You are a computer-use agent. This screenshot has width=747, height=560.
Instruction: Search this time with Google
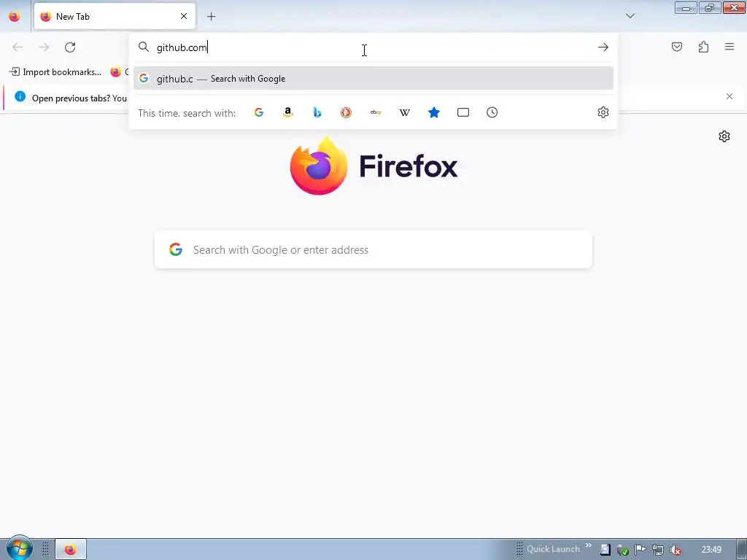pos(259,112)
